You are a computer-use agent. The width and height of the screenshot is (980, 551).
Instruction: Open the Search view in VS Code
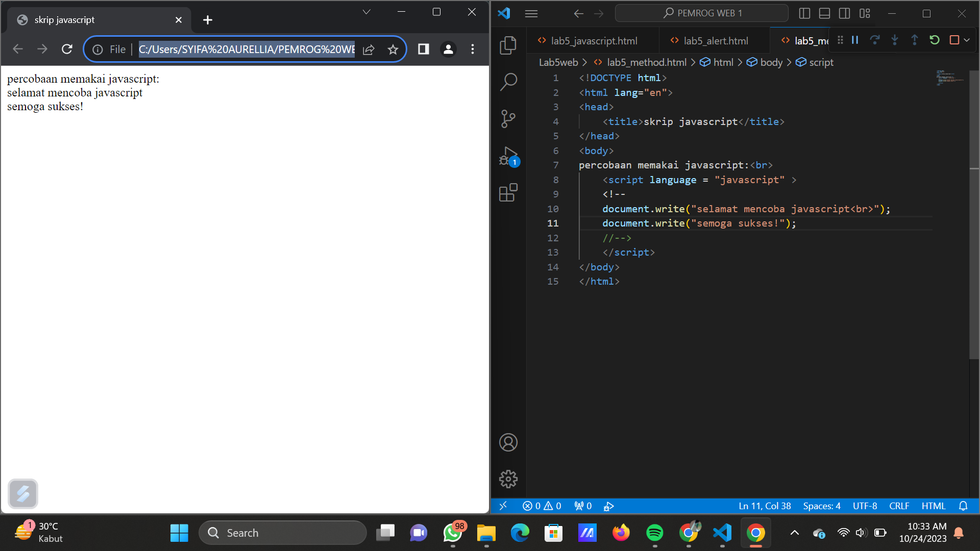(x=508, y=82)
